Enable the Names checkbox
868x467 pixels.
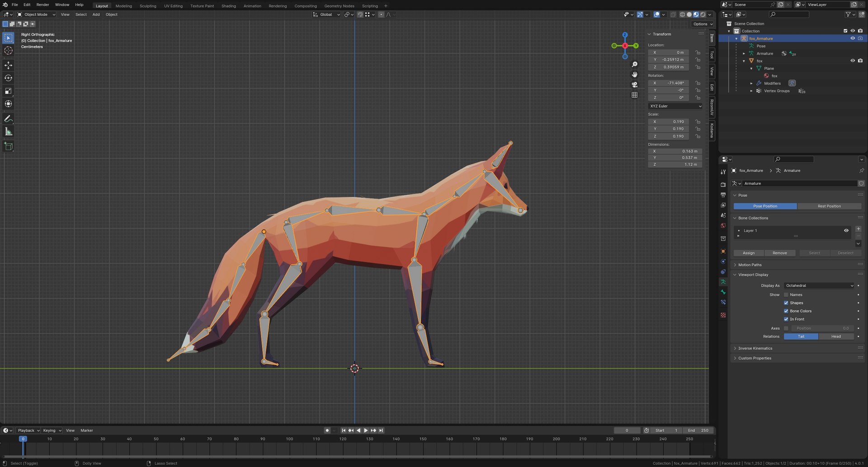(x=786, y=295)
